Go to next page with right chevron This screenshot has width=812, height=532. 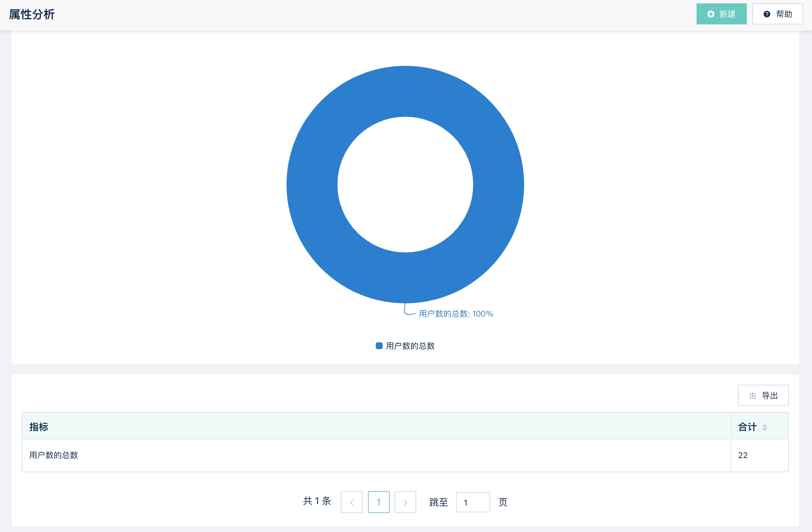405,502
